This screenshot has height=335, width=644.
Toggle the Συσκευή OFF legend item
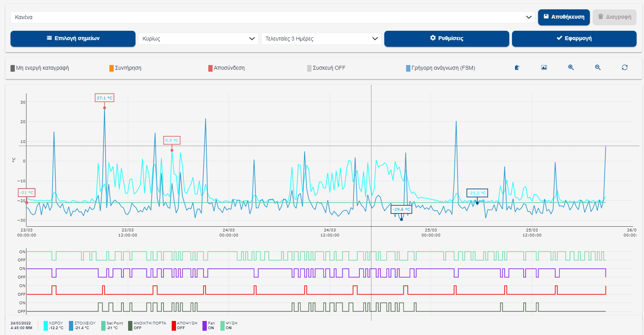(x=326, y=68)
